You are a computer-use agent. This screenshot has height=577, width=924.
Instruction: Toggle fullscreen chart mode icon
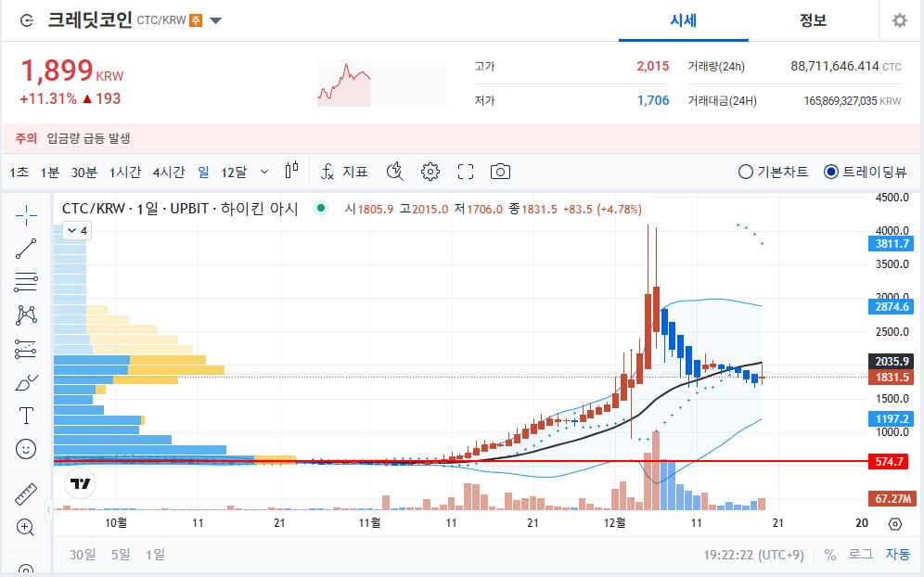466,172
